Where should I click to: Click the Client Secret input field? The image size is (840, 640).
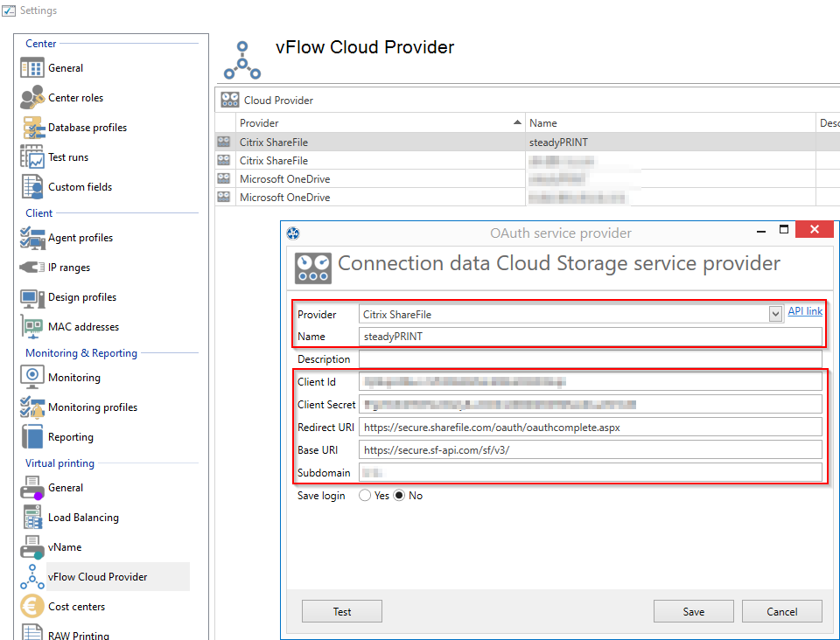(x=591, y=405)
